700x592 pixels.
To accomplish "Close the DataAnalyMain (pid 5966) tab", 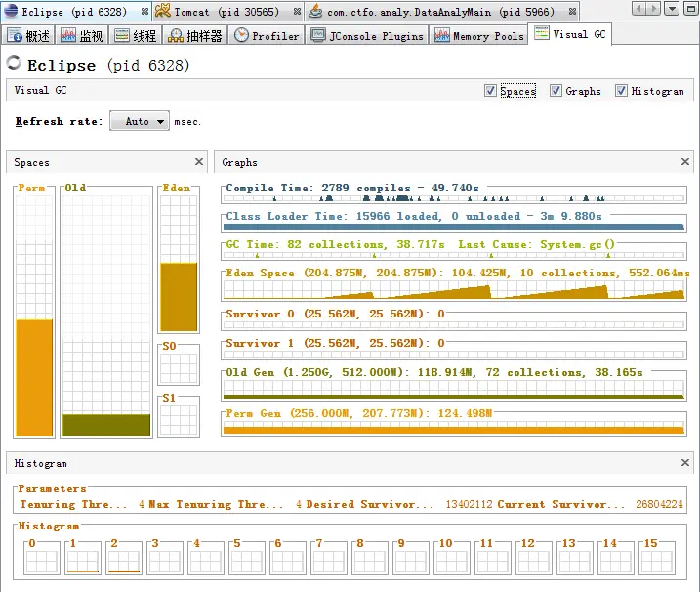I will pyautogui.click(x=572, y=12).
